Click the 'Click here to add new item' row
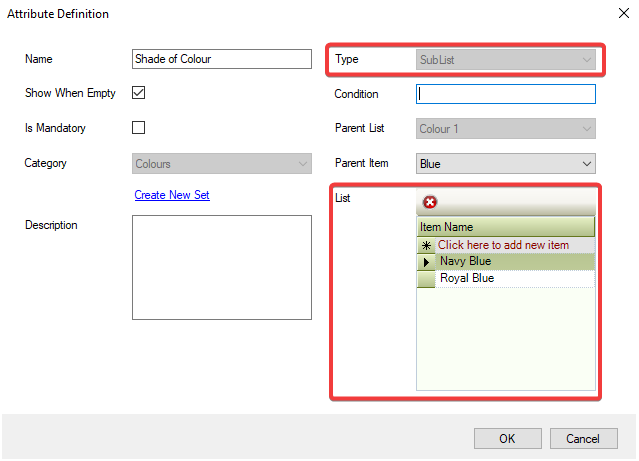The height and width of the screenshot is (461, 639). click(x=503, y=245)
